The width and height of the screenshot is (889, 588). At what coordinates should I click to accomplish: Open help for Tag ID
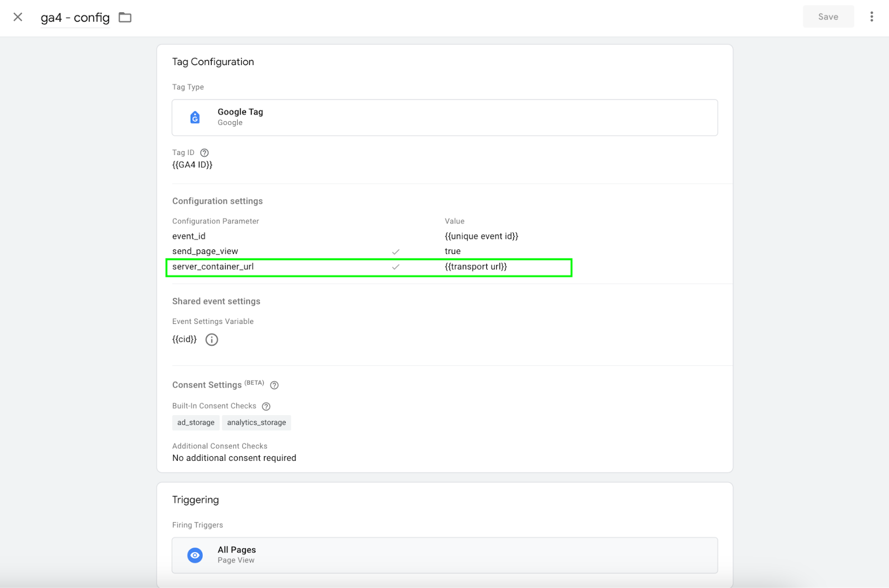204,153
